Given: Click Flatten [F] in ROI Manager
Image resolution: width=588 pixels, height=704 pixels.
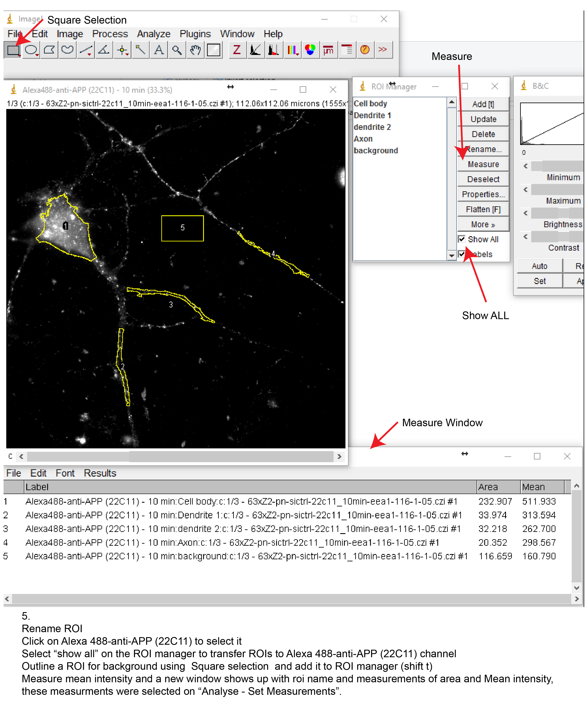Looking at the screenshot, I should (x=483, y=209).
